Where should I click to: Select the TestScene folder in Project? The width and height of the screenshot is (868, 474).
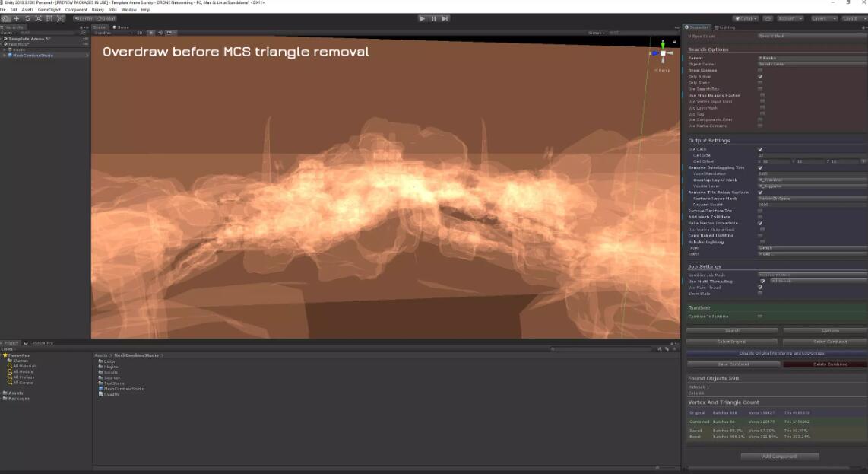click(113, 383)
